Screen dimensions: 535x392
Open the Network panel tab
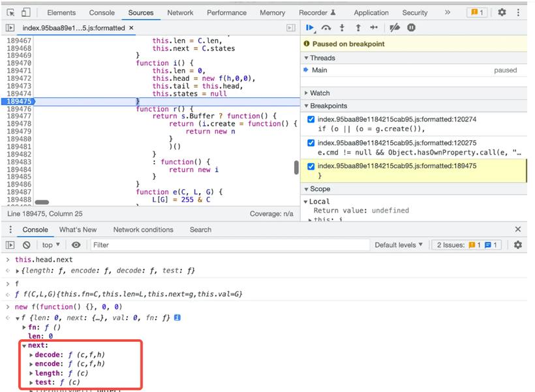[x=180, y=13]
